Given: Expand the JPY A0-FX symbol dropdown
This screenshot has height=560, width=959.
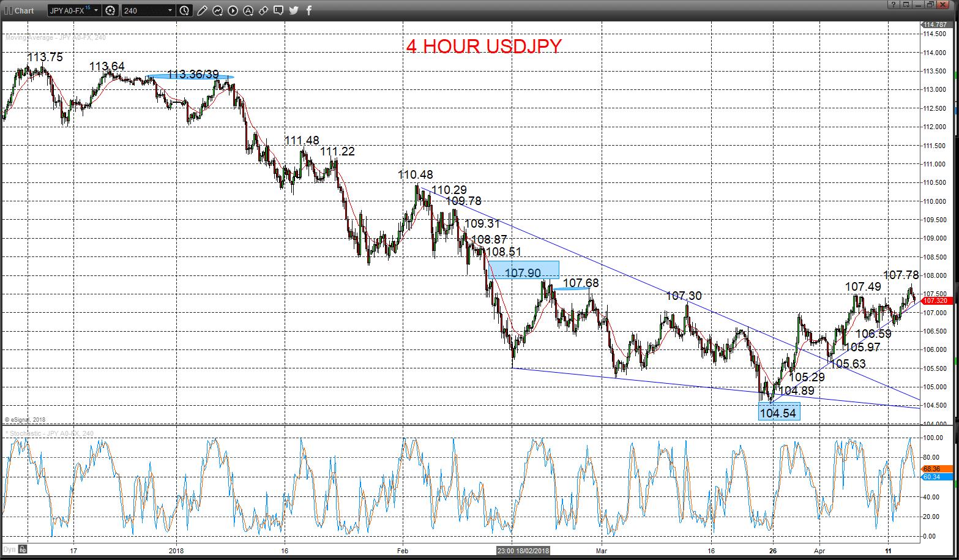Looking at the screenshot, I should pos(96,10).
